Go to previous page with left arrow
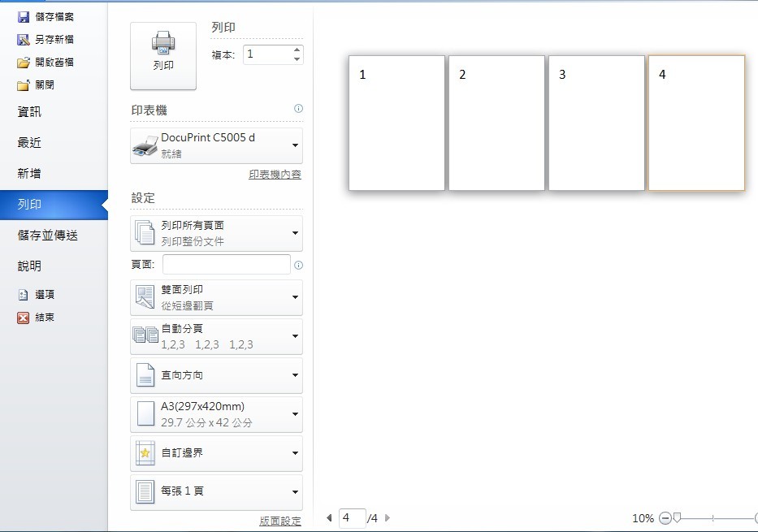 coord(329,518)
